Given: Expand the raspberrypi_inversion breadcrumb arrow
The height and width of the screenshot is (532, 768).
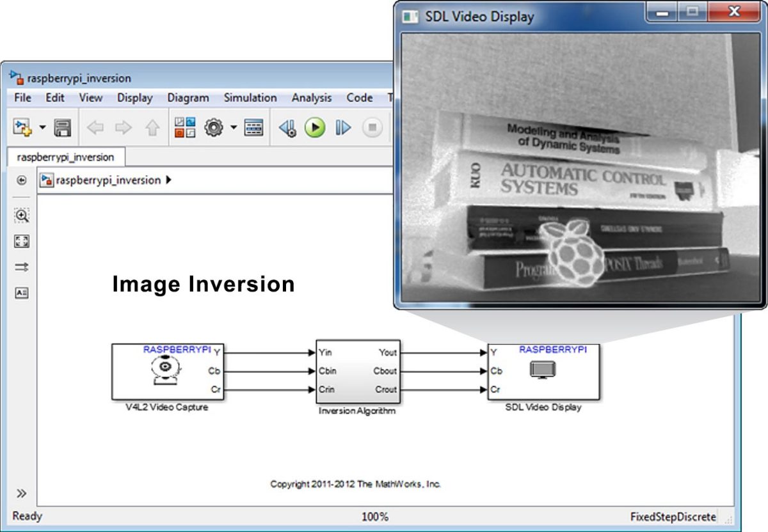Looking at the screenshot, I should tap(168, 180).
